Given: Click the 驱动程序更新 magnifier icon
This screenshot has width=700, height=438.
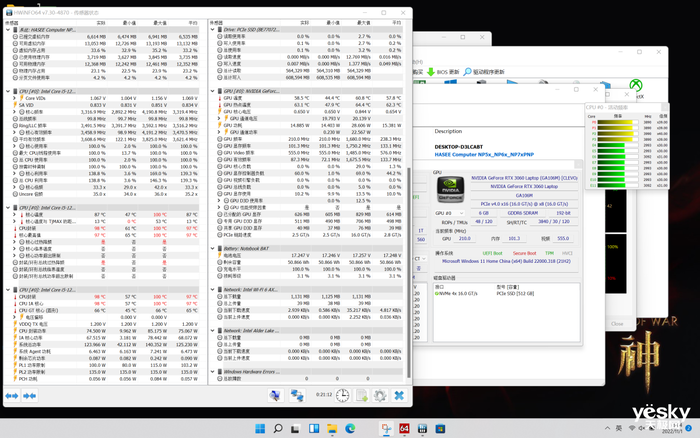Looking at the screenshot, I should (x=467, y=71).
